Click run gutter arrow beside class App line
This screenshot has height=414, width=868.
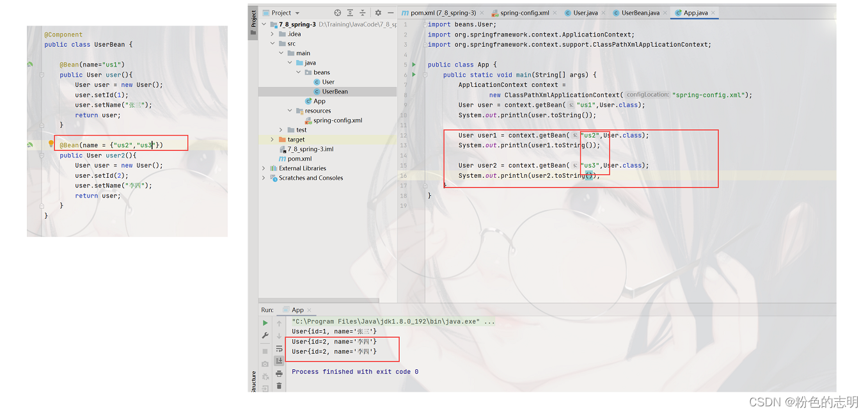tap(414, 65)
